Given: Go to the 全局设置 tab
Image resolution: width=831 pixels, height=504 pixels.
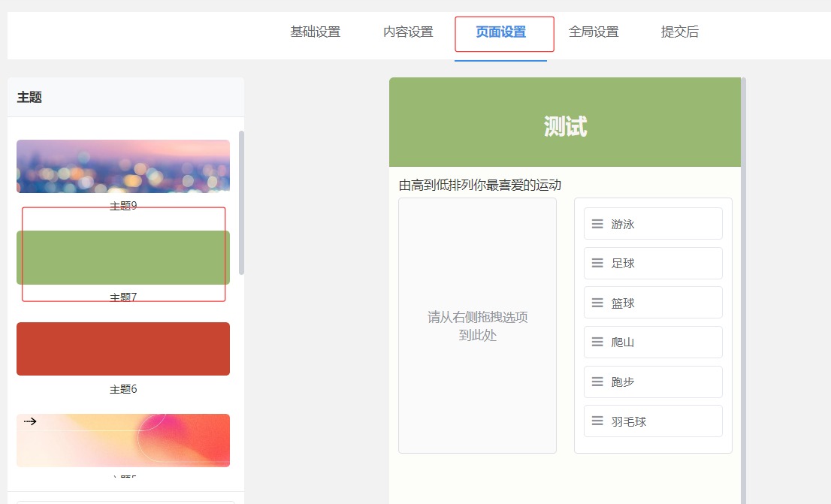Looking at the screenshot, I should (594, 32).
